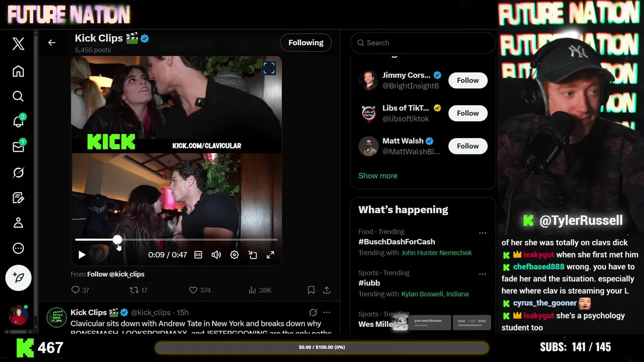Open Jimmy Corsetti profile avatar

point(368,80)
